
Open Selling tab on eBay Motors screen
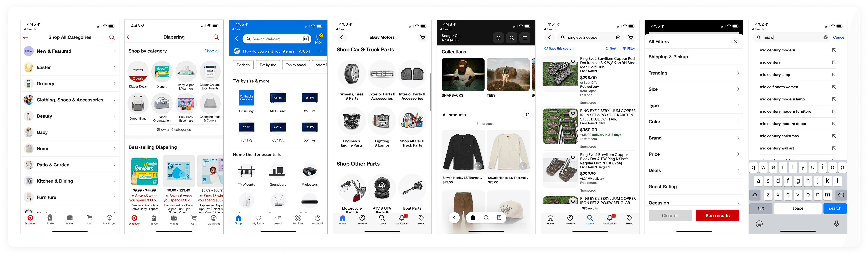click(x=422, y=220)
